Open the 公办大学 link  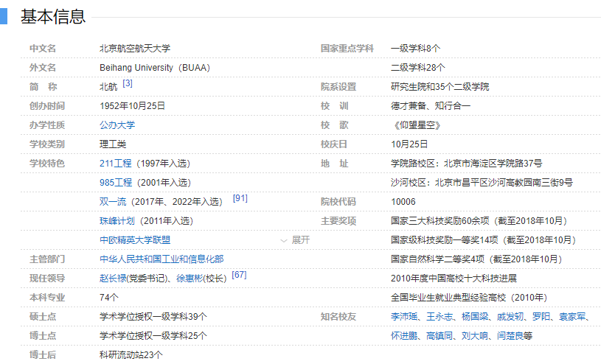click(x=117, y=125)
